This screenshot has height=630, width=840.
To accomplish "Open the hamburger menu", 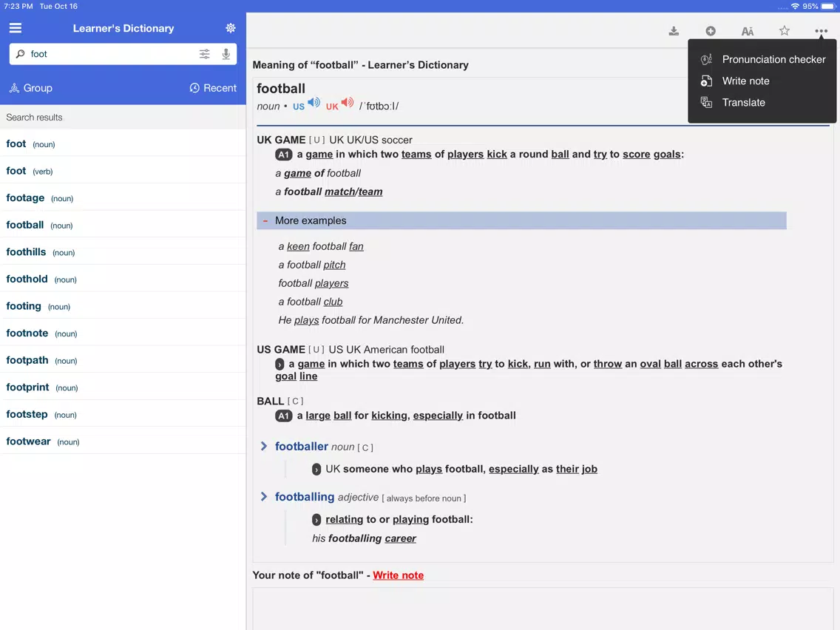I will 16,28.
